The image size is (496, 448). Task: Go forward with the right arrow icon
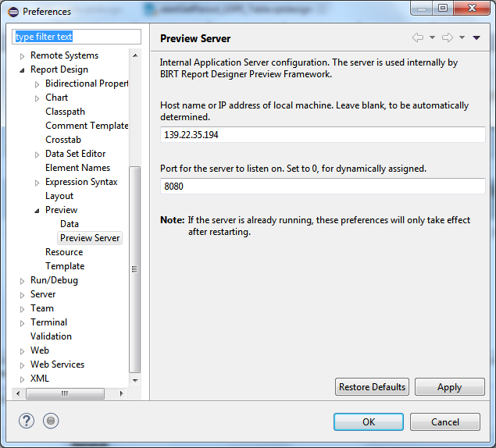pyautogui.click(x=448, y=37)
